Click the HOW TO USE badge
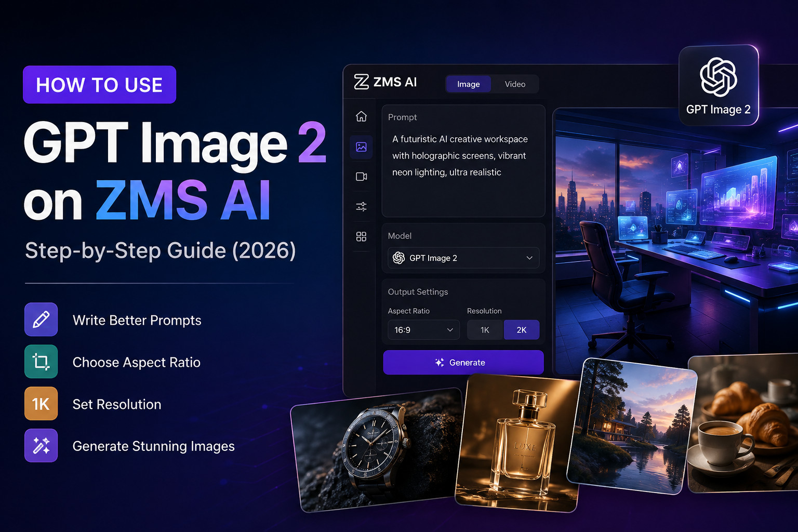This screenshot has width=798, height=532. pyautogui.click(x=99, y=85)
